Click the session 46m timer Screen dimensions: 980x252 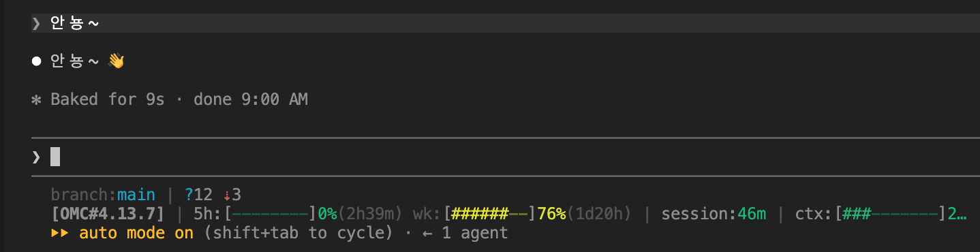click(x=714, y=214)
